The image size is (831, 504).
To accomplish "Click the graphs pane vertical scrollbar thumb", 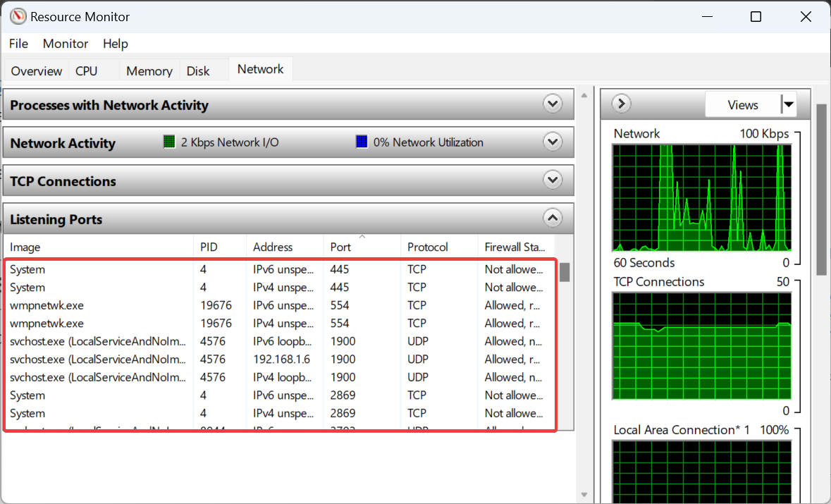I will [821, 189].
